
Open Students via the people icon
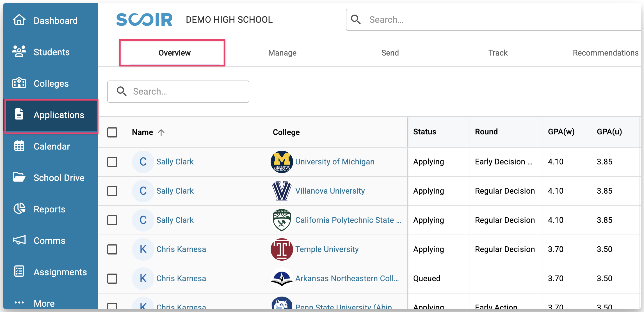click(x=19, y=52)
